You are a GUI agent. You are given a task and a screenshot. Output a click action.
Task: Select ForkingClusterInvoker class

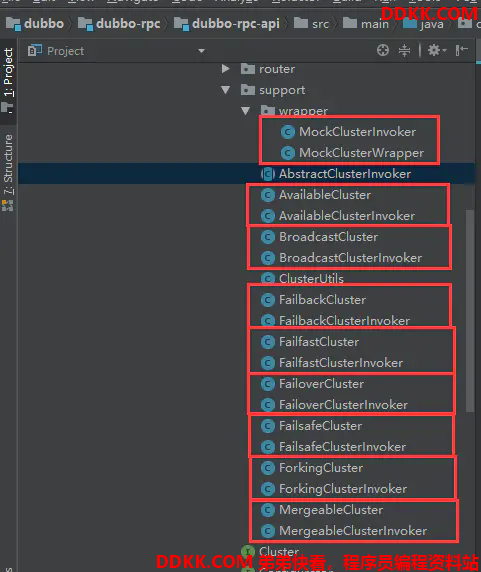343,489
